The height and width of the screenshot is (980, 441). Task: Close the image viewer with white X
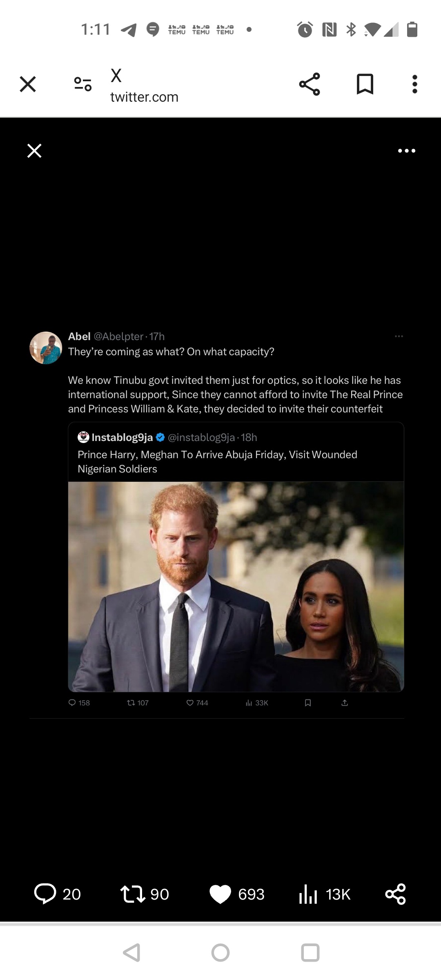click(x=34, y=151)
